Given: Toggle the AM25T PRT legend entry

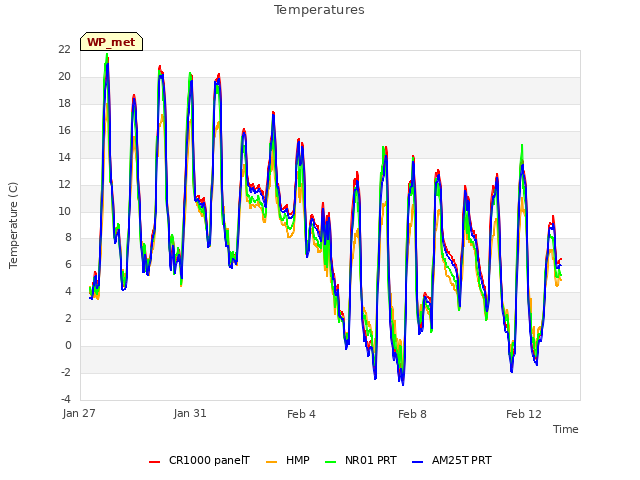Looking at the screenshot, I should tap(452, 461).
